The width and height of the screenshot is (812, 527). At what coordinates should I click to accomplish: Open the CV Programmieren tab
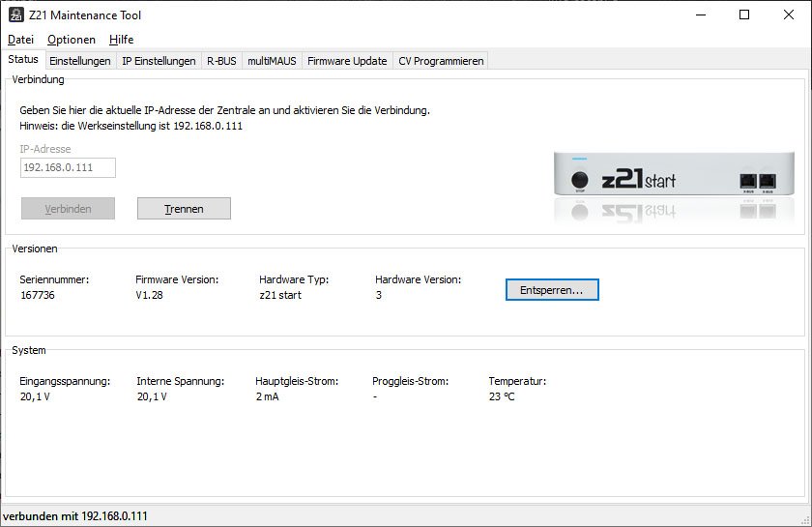441,61
